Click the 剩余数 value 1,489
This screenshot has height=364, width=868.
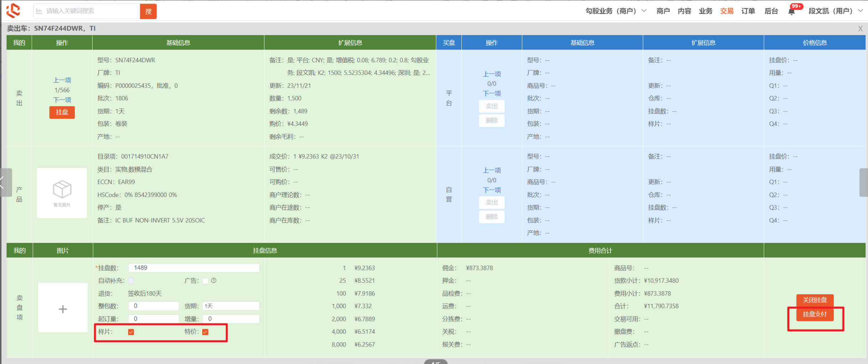(x=300, y=111)
